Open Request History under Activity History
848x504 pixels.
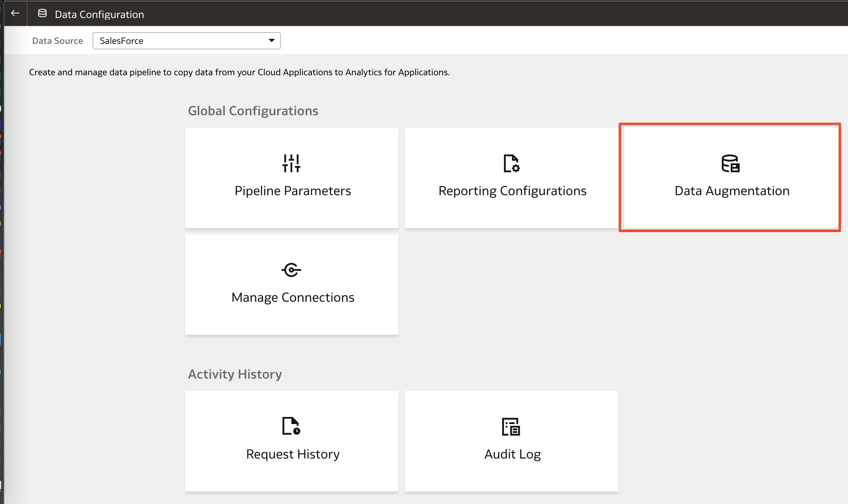pyautogui.click(x=291, y=441)
